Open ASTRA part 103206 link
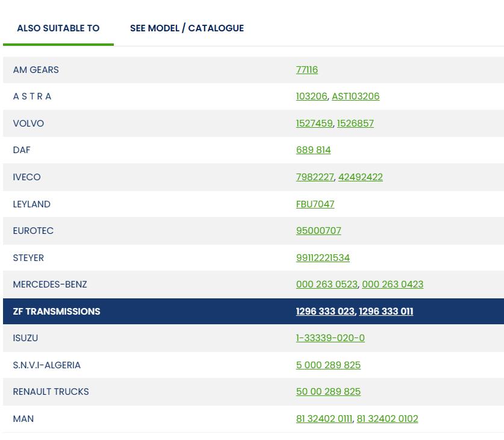504x440 pixels. [x=311, y=96]
